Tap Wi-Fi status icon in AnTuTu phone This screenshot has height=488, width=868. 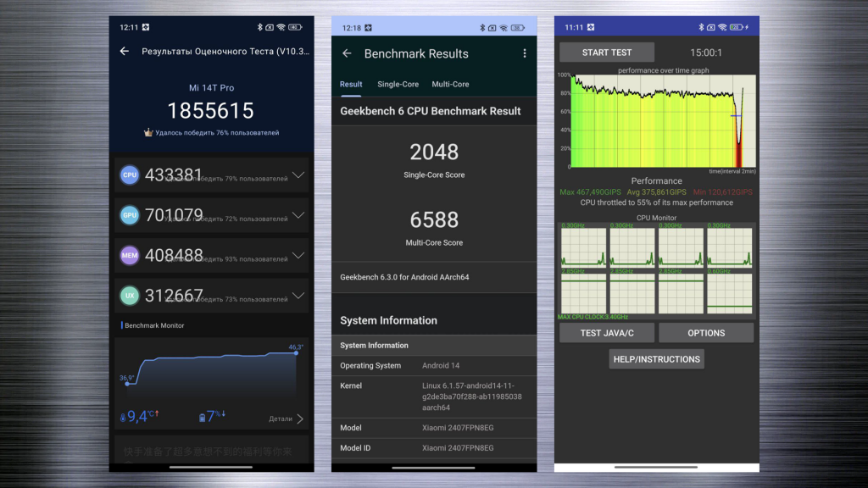click(x=281, y=27)
